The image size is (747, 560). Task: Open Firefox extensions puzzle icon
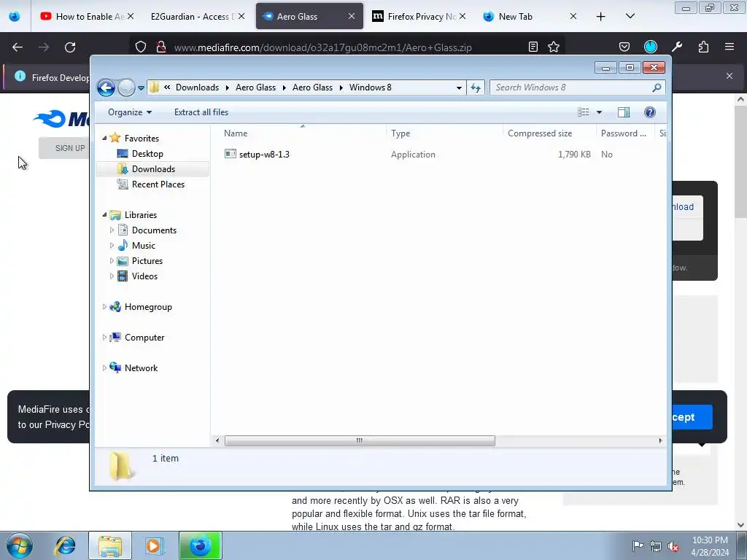tap(703, 47)
